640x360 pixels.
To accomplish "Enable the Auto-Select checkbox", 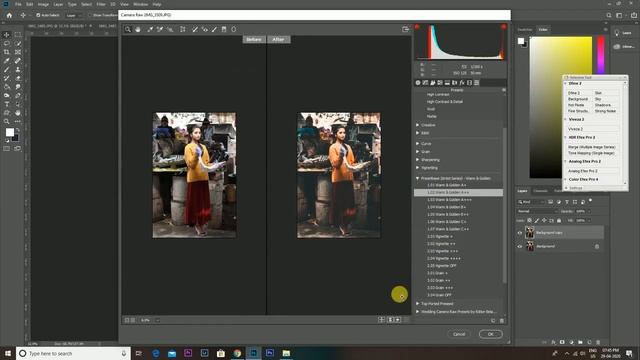I will tap(38, 15).
